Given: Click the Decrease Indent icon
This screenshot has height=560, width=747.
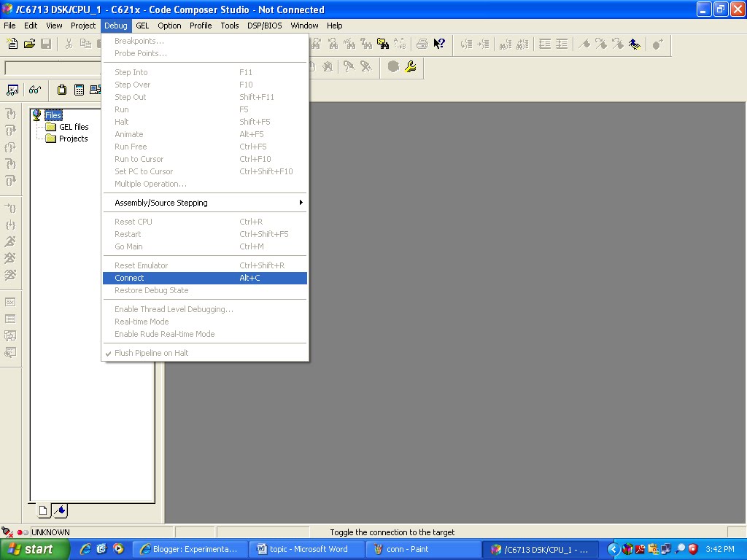Looking at the screenshot, I should [x=544, y=44].
